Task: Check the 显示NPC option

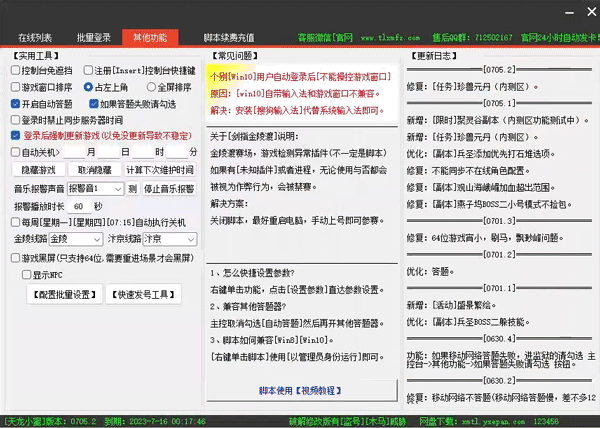Action: pos(28,273)
